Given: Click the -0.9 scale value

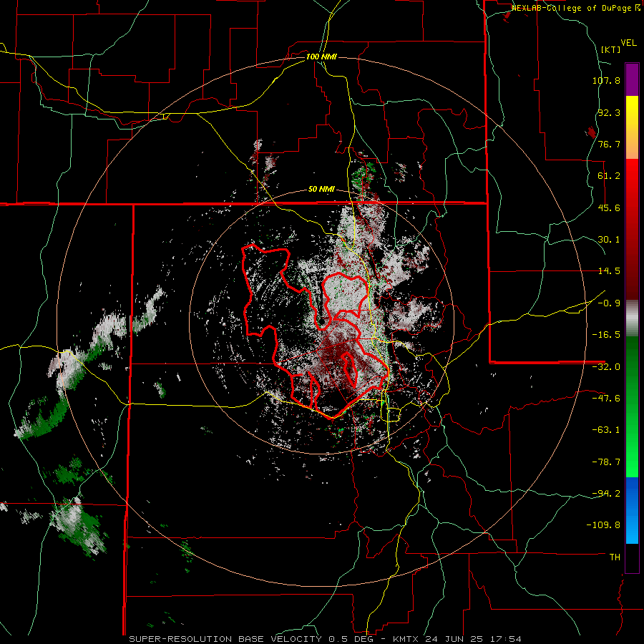Looking at the screenshot, I should click(x=609, y=303).
